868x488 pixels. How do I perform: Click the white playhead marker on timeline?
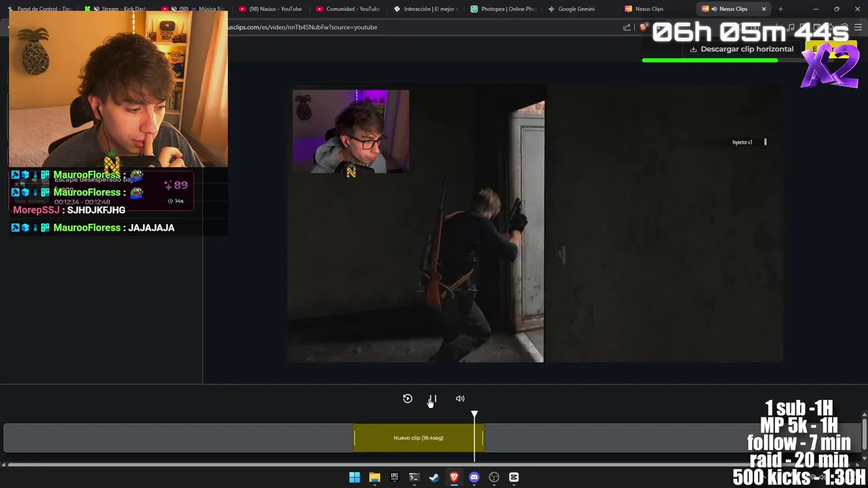475,414
